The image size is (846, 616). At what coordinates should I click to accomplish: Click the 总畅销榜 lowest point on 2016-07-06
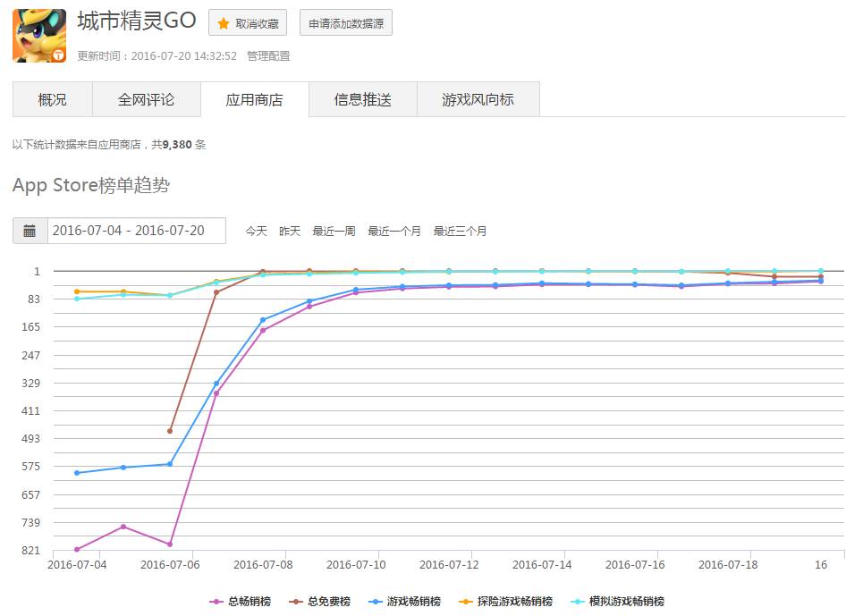(170, 544)
